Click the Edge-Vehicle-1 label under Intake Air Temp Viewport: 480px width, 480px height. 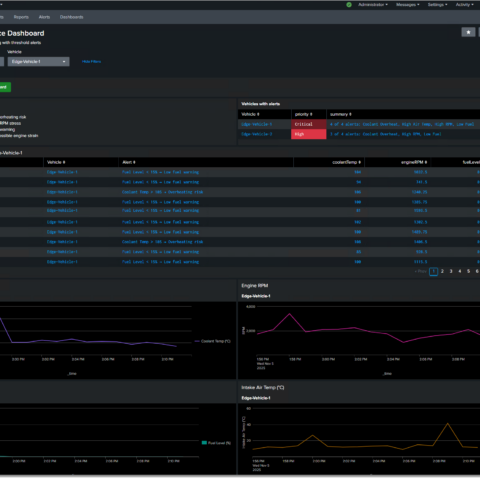(256, 398)
